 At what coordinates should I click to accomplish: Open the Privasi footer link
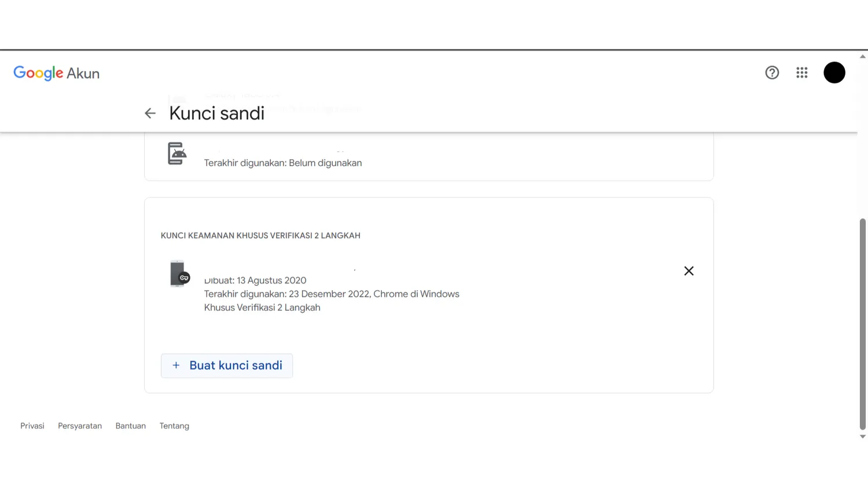pos(32,426)
